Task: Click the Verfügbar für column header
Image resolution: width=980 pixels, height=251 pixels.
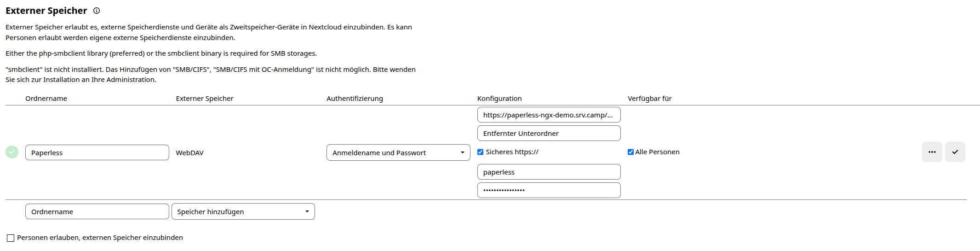Action: point(649,99)
